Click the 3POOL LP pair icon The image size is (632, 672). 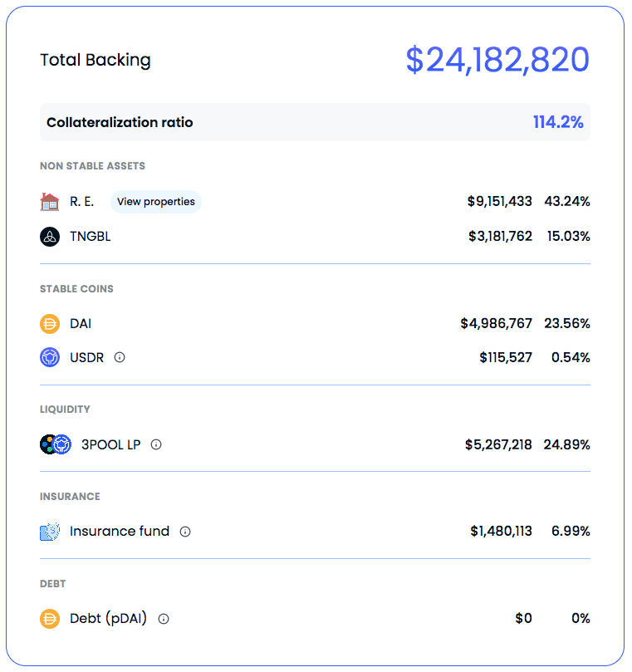[x=55, y=444]
